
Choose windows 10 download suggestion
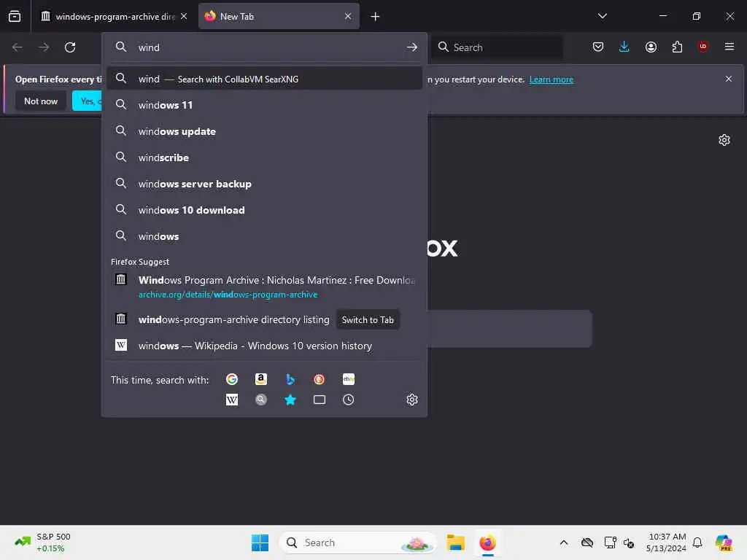tap(264, 210)
